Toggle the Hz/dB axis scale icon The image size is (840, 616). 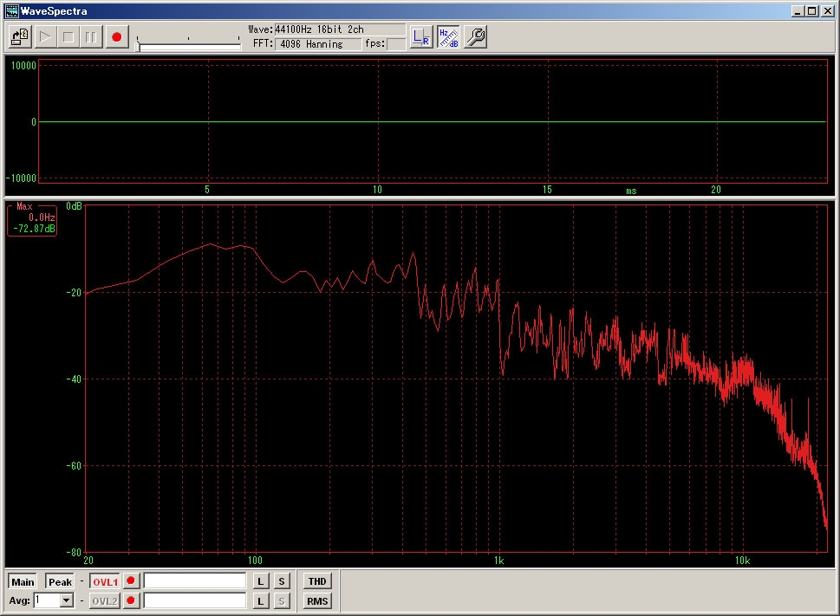coord(448,37)
